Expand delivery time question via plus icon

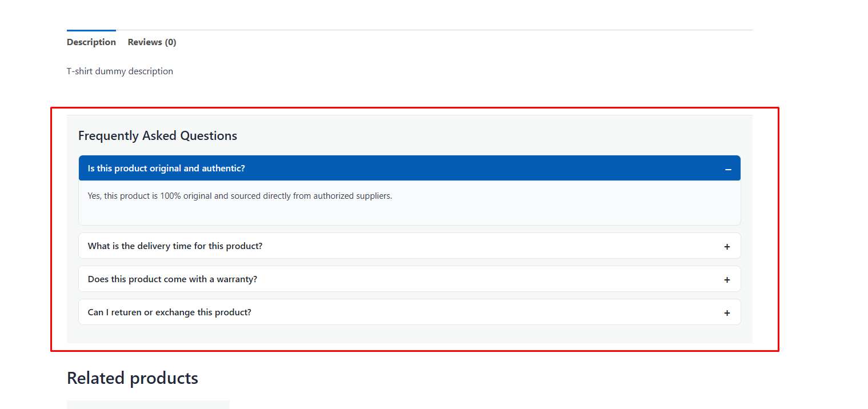pos(727,246)
